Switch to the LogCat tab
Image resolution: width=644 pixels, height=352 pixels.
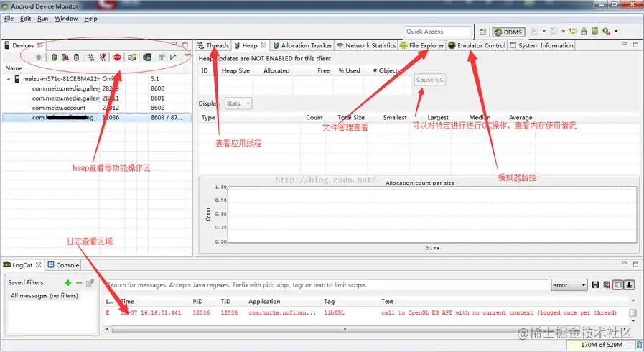point(22,265)
